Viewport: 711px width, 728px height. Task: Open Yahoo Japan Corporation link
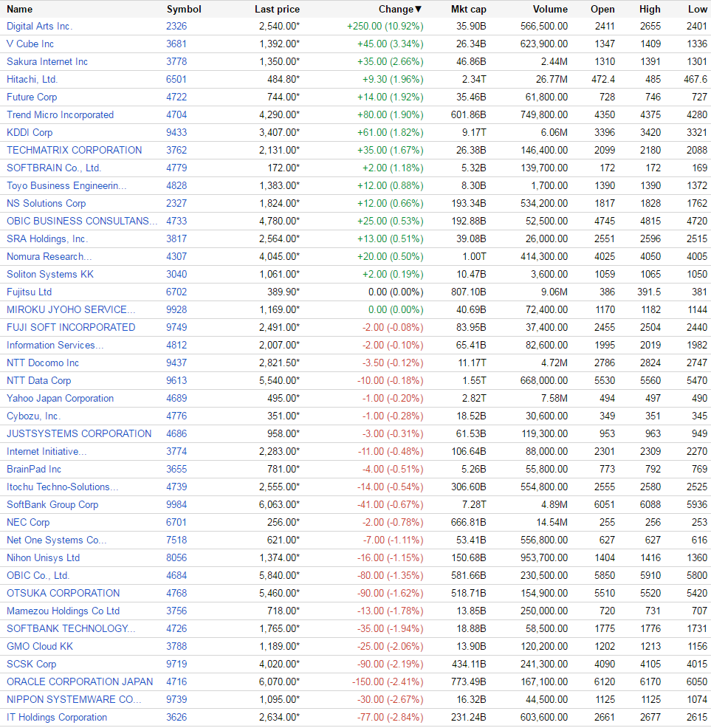(x=60, y=399)
